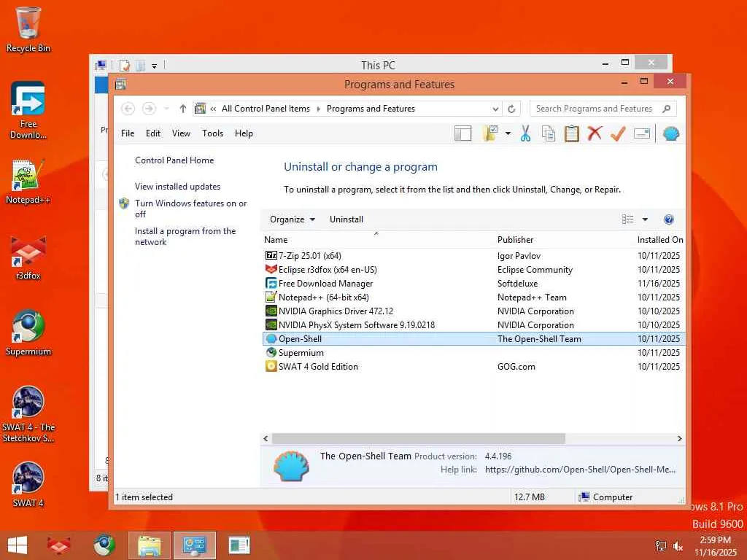The height and width of the screenshot is (560, 747).
Task: Open the View menu
Action: click(181, 134)
